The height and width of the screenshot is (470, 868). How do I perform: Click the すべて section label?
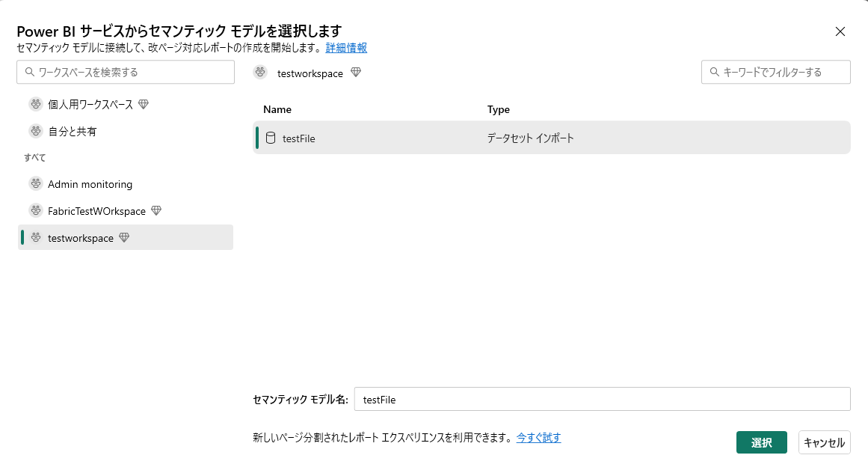(x=35, y=157)
